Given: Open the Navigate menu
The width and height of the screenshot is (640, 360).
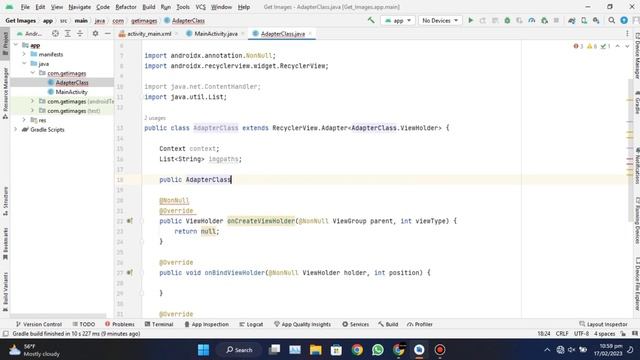Looking at the screenshot, I should pos(80,7).
